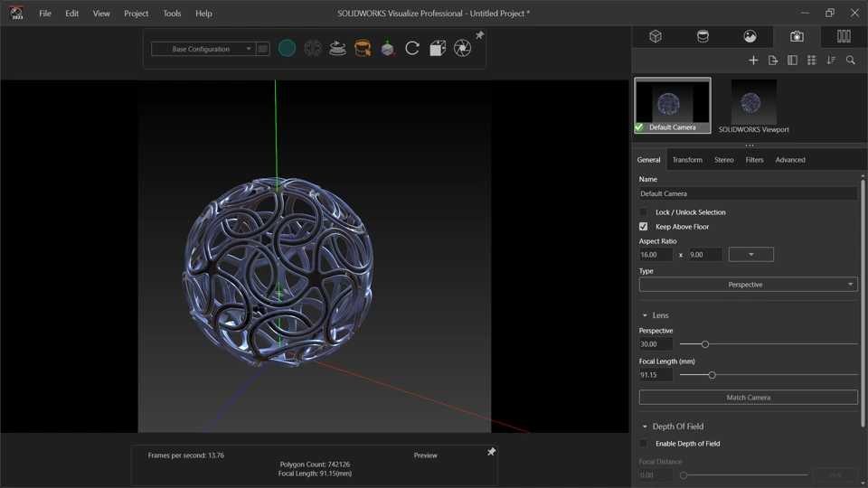Click the search magnifier icon in the palette

click(851, 61)
